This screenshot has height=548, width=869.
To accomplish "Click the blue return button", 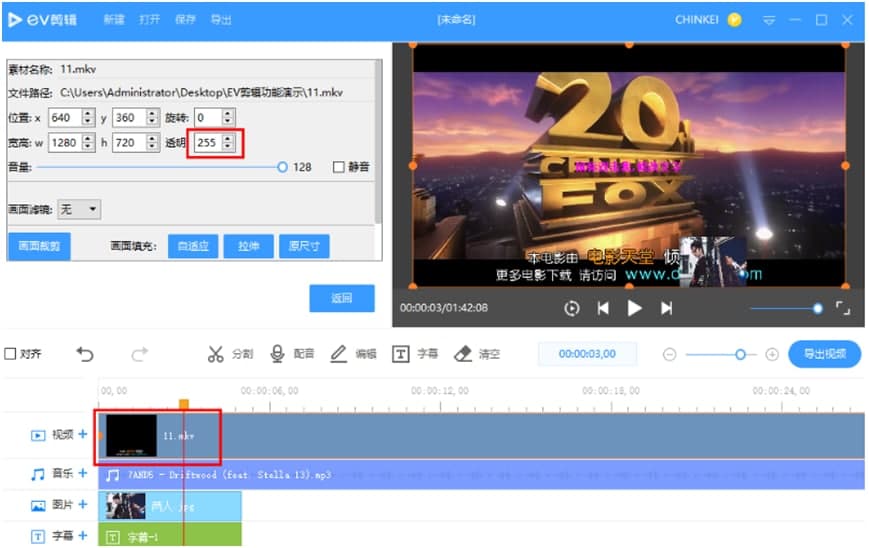I will click(x=342, y=298).
